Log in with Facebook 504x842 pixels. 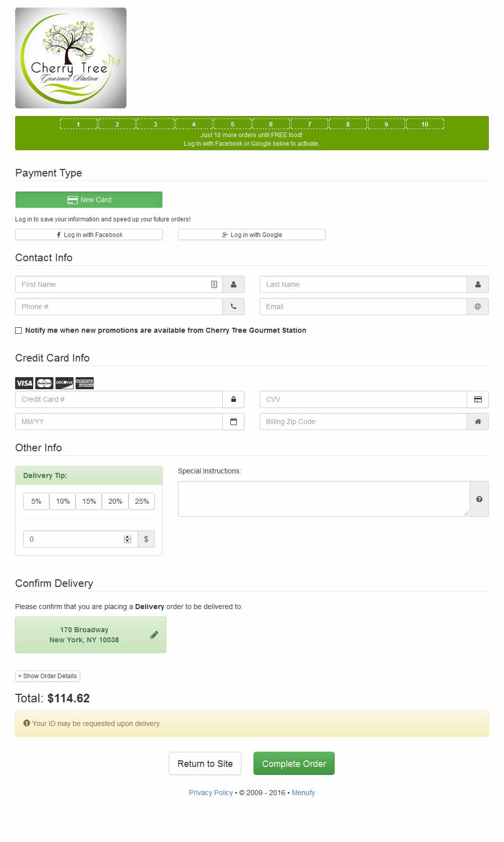point(89,235)
